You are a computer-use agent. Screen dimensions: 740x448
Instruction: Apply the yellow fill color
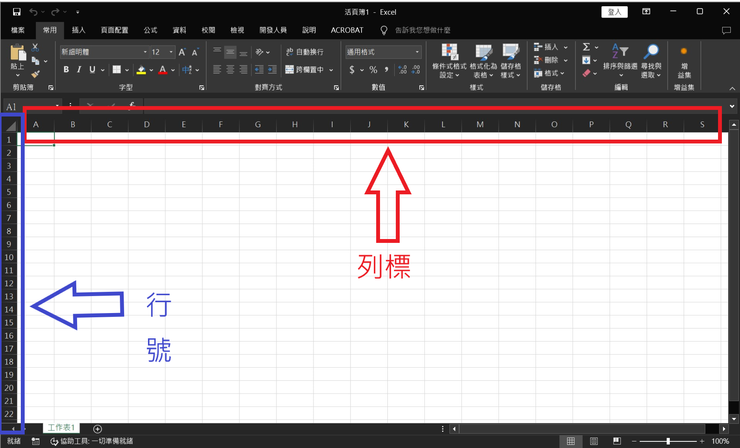(x=141, y=70)
